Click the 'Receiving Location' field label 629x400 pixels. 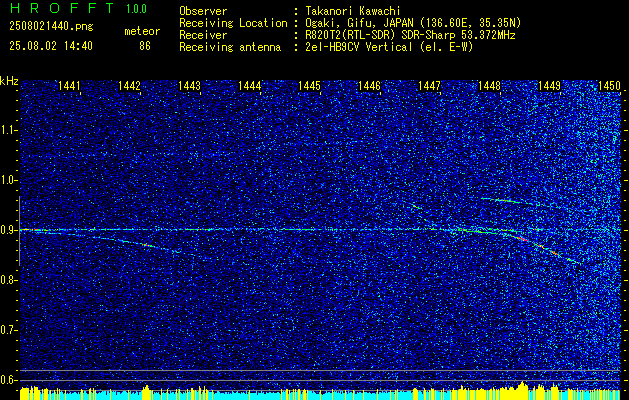(233, 23)
